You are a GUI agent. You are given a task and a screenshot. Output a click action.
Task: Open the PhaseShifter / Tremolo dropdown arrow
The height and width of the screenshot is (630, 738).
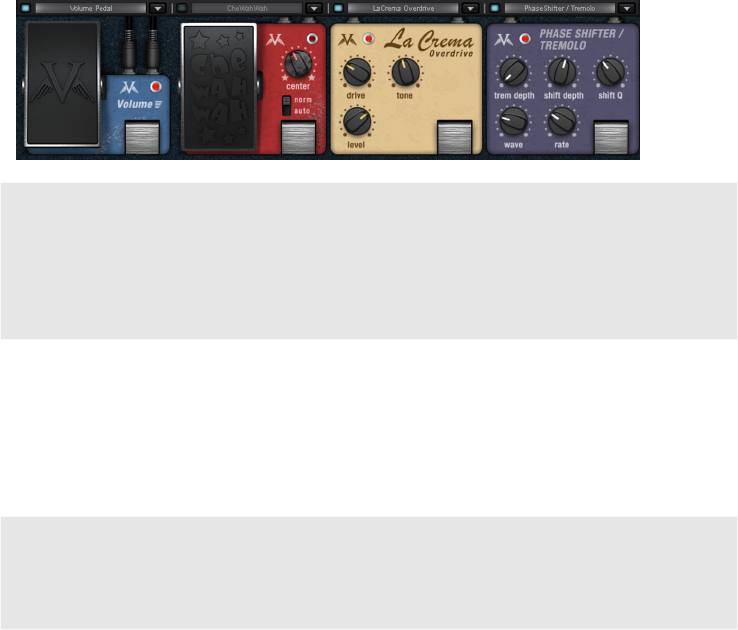point(626,8)
